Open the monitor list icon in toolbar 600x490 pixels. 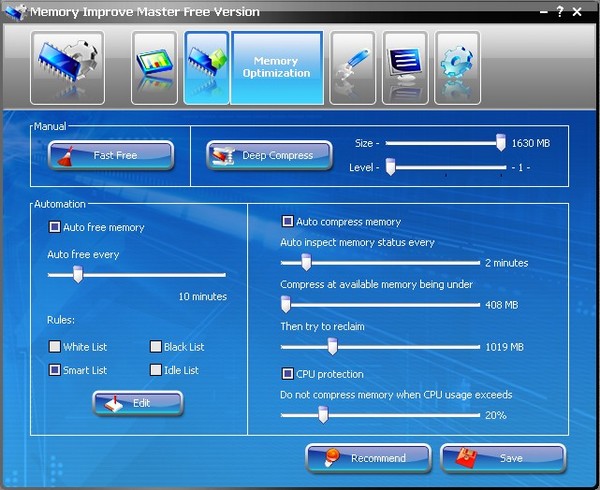tap(405, 68)
